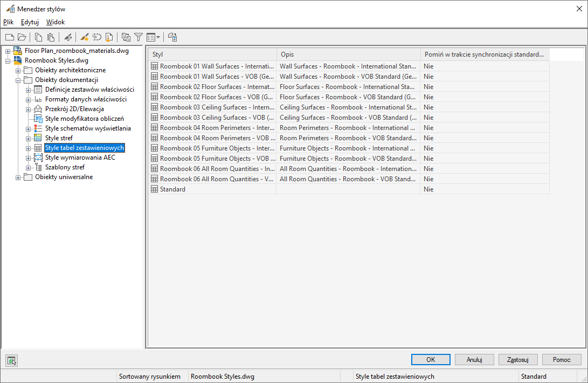This screenshot has height=383, width=588.
Task: Select Roombook 03 Ceiling Surfaces - Intern... row
Action: [x=349, y=107]
